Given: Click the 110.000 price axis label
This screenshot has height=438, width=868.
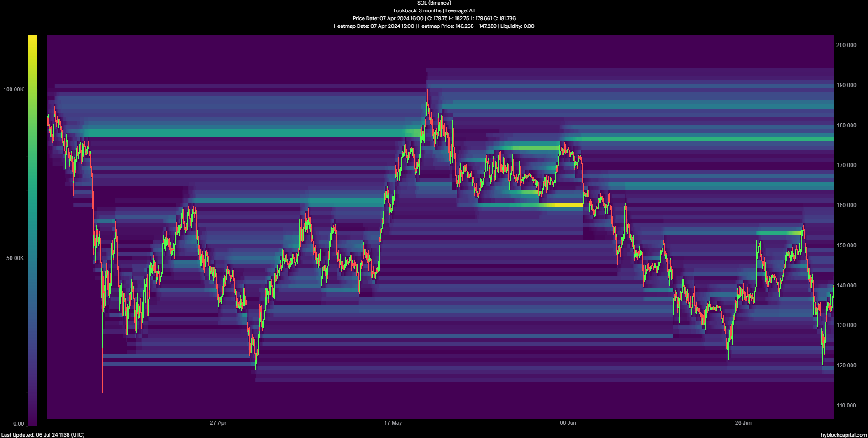Looking at the screenshot, I should click(846, 406).
